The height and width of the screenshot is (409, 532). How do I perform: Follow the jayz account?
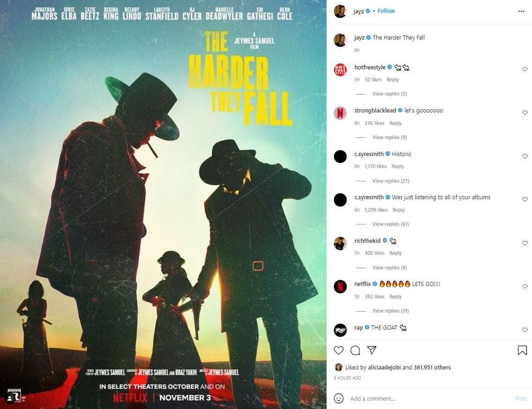[x=386, y=11]
